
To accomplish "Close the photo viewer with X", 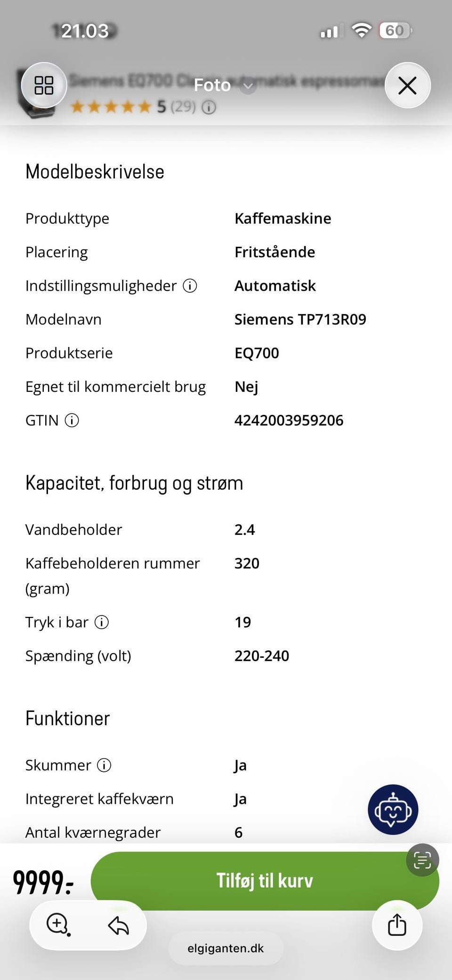I will pos(407,85).
